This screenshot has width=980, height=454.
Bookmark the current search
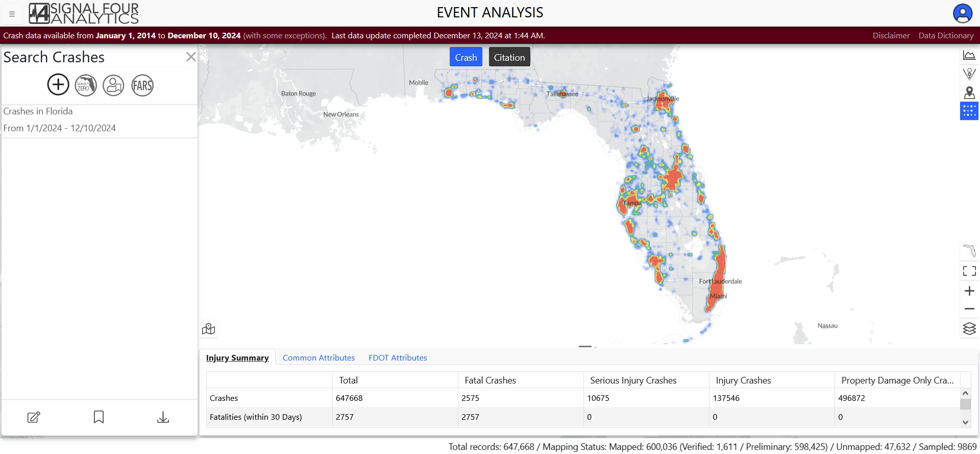pyautogui.click(x=99, y=417)
